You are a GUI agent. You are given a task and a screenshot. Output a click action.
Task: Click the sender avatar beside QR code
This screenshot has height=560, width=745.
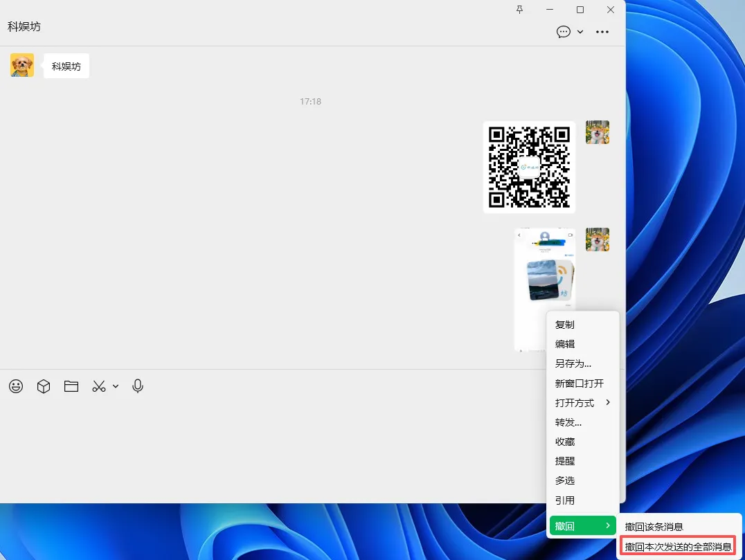pyautogui.click(x=598, y=132)
